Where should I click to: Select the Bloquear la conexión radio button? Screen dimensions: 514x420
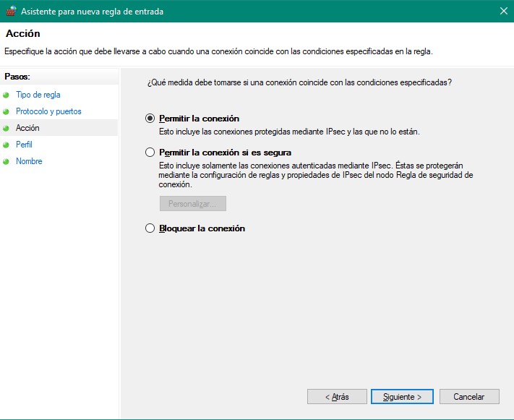[150, 228]
